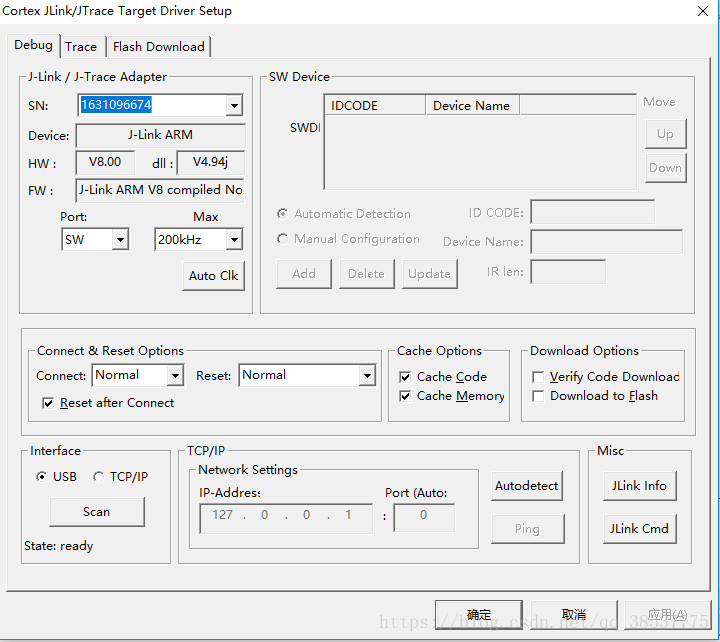Expand the SN serial number dropdown
720x642 pixels.
(x=235, y=106)
